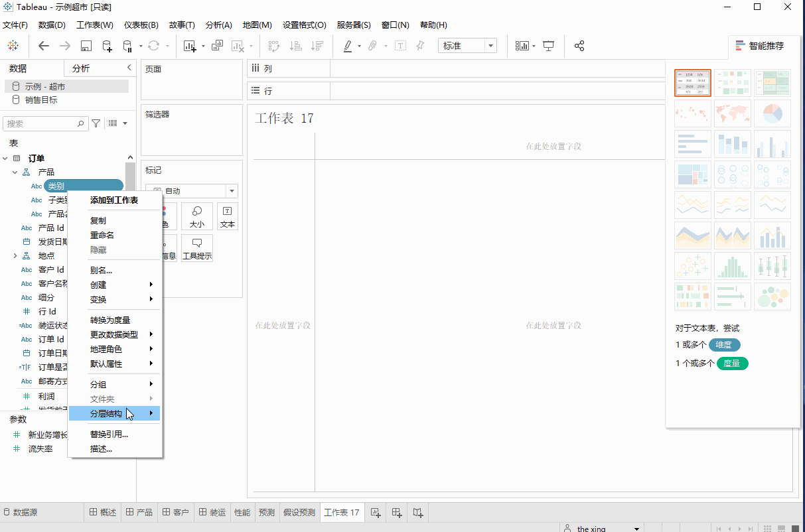Click the new data source icon
805x532 pixels.
(x=107, y=46)
